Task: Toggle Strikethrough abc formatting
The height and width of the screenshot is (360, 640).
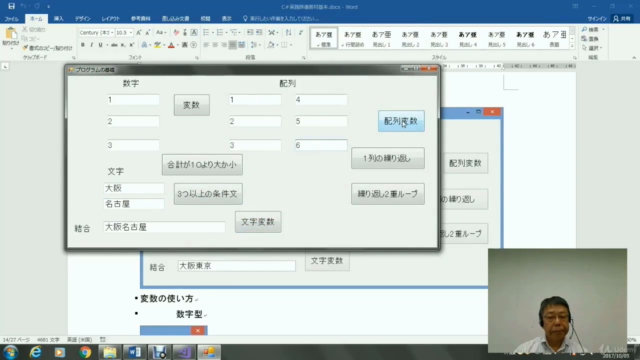Action: (x=114, y=45)
